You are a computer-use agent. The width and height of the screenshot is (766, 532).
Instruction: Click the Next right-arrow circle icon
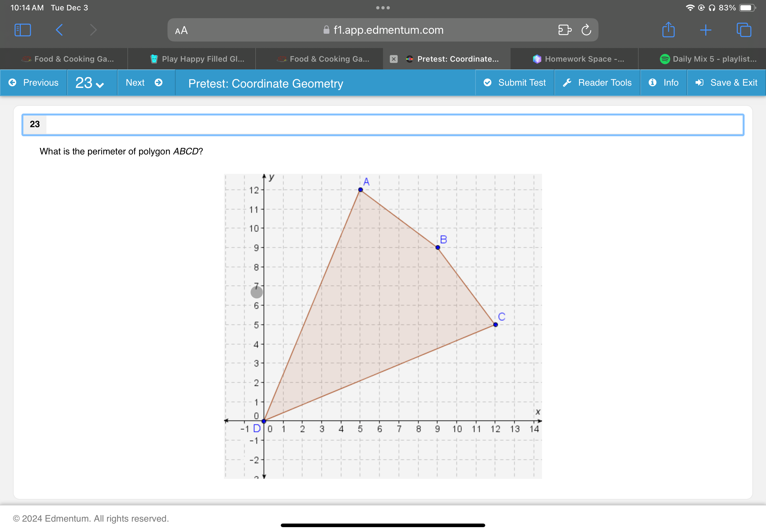(x=159, y=82)
